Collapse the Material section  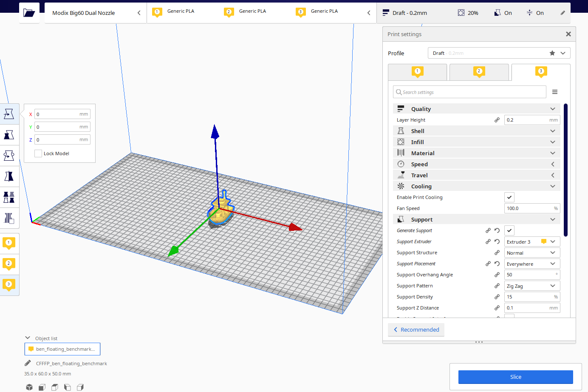click(x=477, y=153)
